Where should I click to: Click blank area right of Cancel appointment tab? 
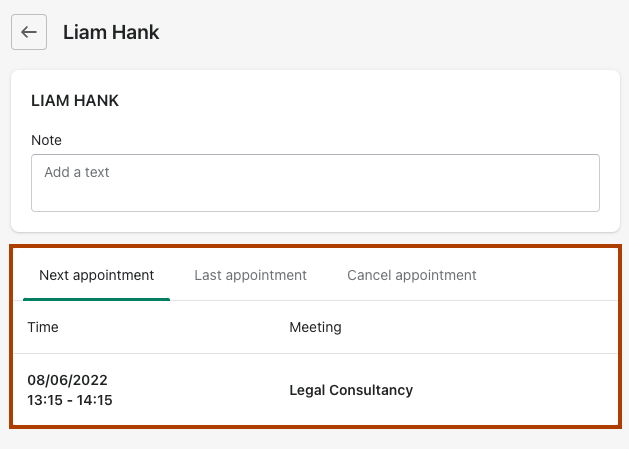tap(550, 275)
